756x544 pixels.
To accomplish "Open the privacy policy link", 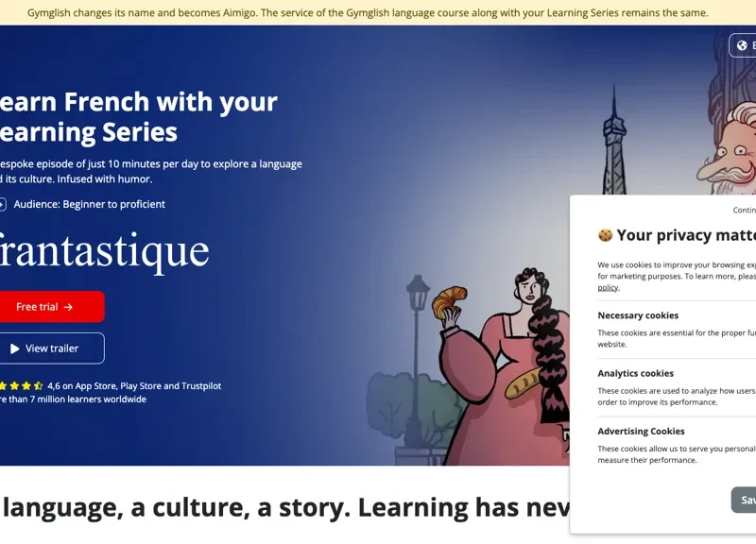I will tap(608, 288).
